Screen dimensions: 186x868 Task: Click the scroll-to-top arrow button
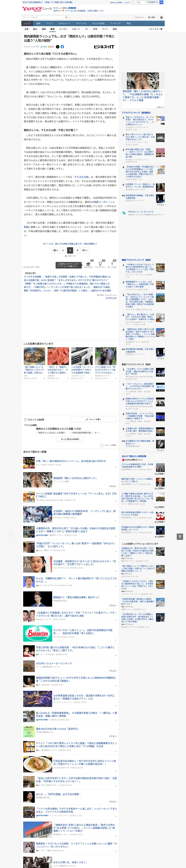(180, 536)
